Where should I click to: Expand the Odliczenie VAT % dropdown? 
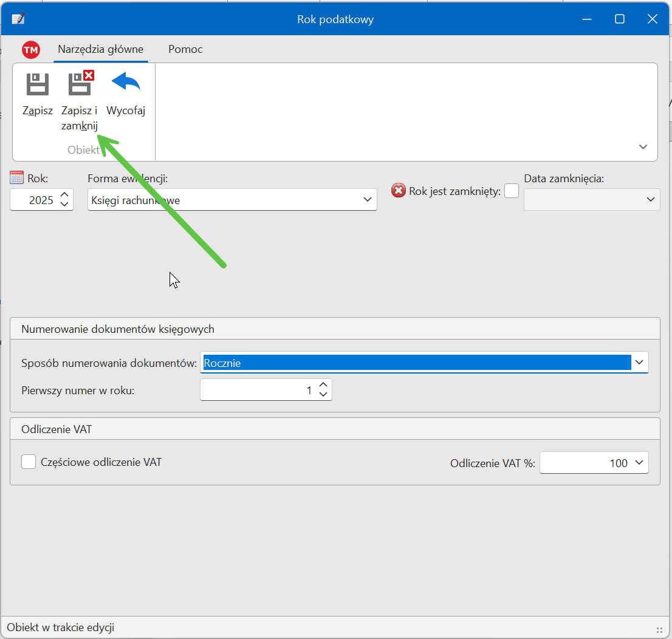coord(639,463)
